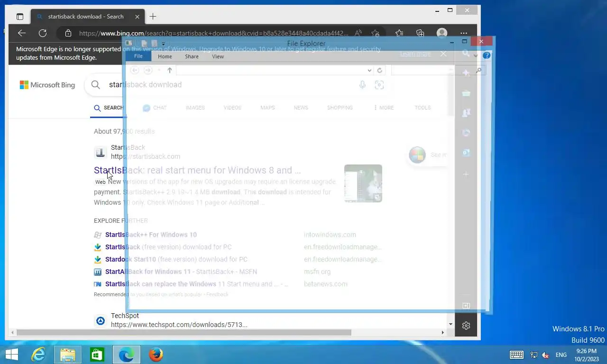Reload the Bing page in Edge
Screen dimensions: 607x364
(x=43, y=33)
